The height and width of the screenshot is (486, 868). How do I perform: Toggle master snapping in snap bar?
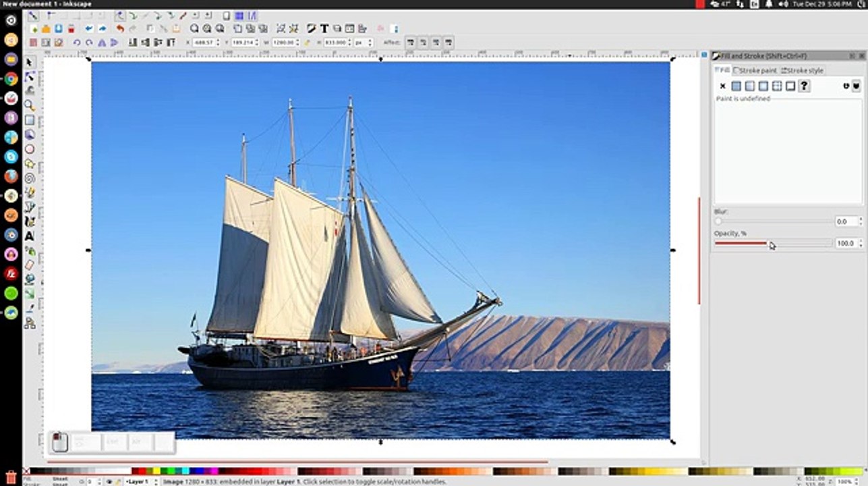point(33,16)
